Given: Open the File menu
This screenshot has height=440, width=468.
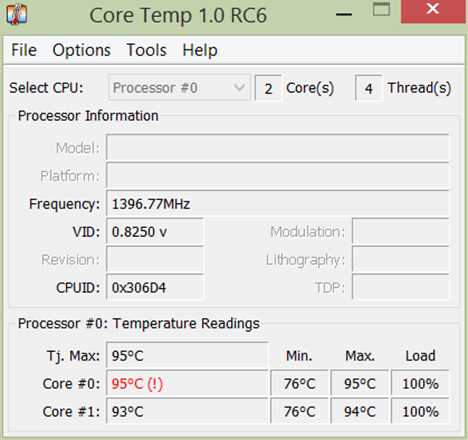Looking at the screenshot, I should pyautogui.click(x=24, y=50).
